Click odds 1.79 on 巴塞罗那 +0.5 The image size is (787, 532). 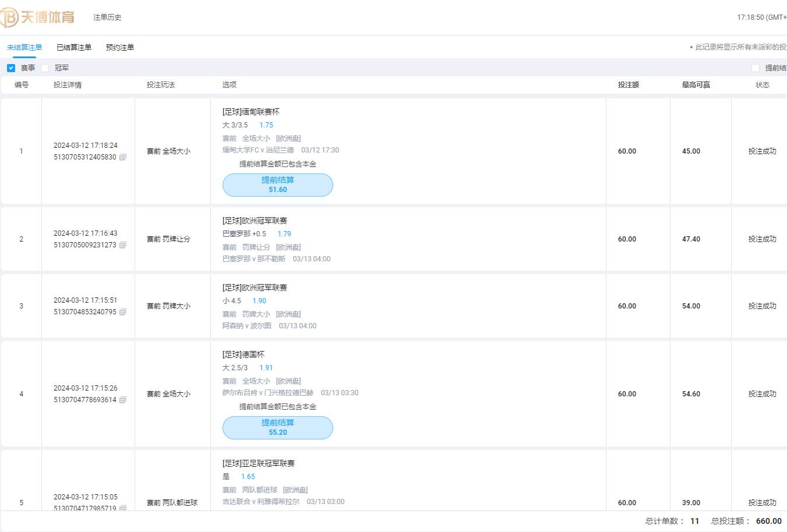[284, 234]
